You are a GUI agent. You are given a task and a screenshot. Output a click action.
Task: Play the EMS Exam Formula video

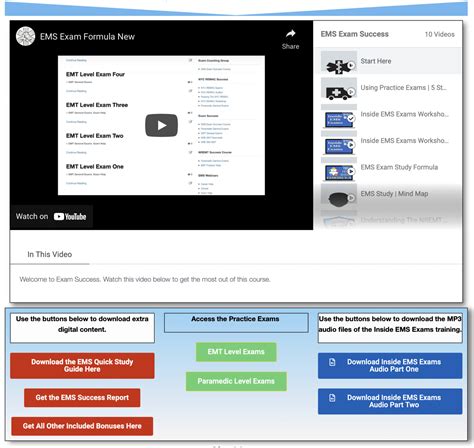click(161, 125)
